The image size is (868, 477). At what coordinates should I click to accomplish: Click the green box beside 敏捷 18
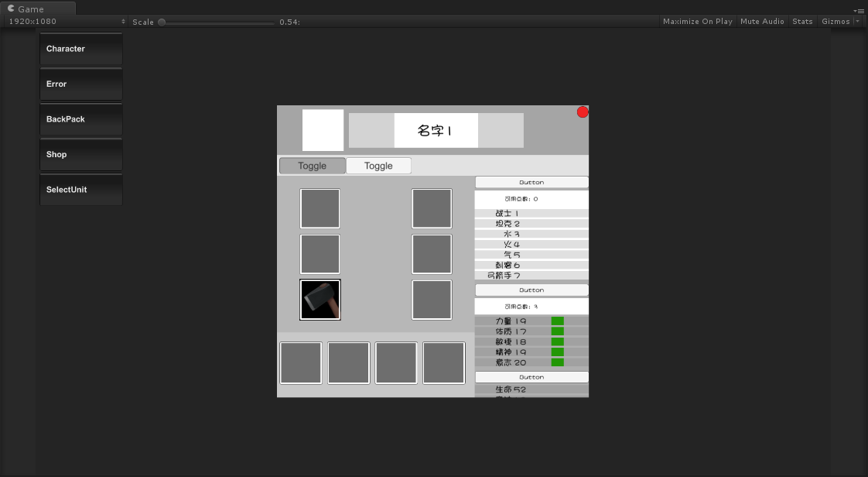[x=558, y=341]
